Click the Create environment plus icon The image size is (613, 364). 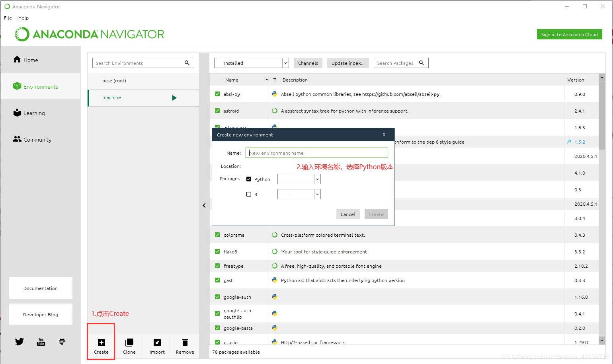coord(102,343)
